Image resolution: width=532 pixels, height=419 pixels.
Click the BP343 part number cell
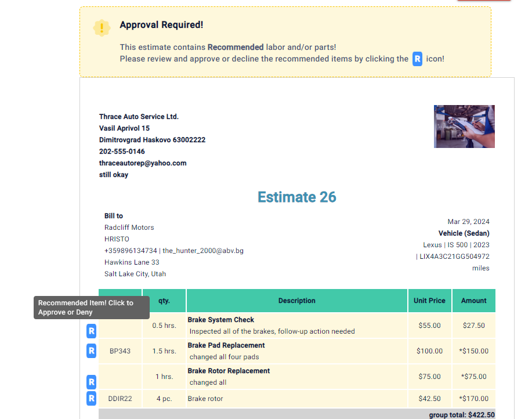[x=120, y=351]
